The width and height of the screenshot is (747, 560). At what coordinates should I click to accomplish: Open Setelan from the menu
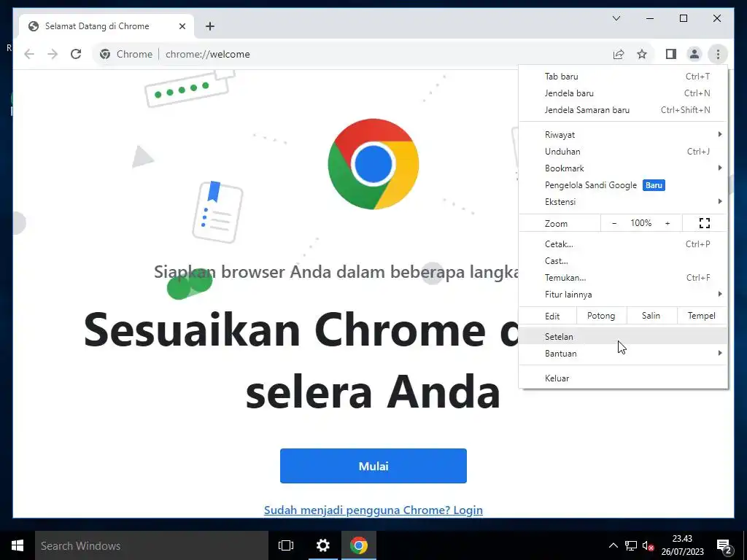623,337
